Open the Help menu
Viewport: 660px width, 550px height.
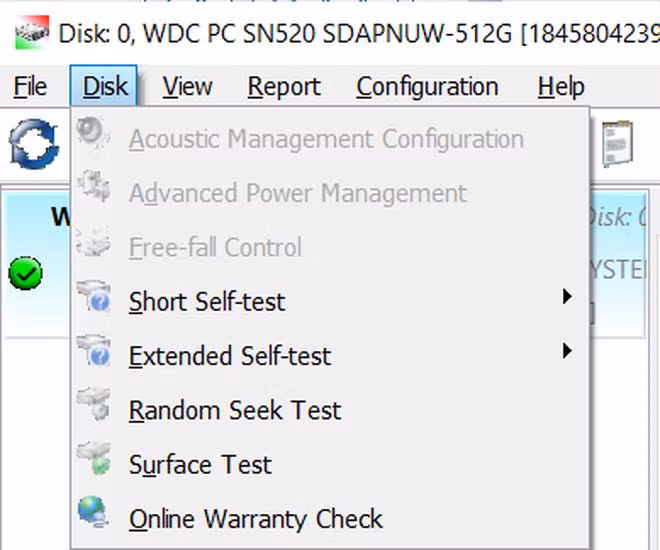[x=560, y=87]
